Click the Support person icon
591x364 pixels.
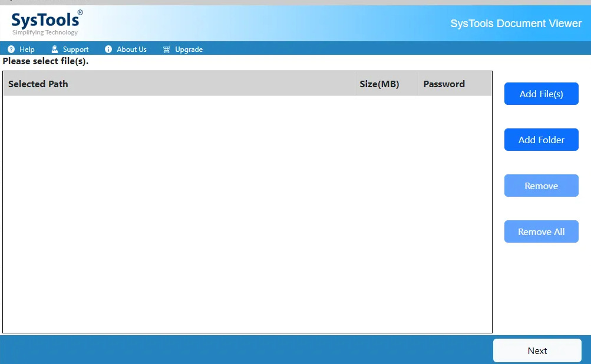pyautogui.click(x=55, y=49)
